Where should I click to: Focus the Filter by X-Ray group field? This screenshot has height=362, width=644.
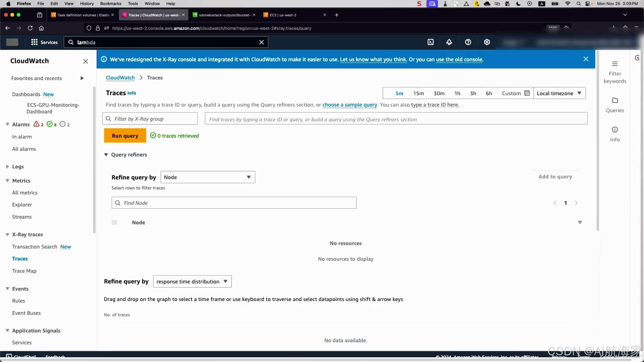coord(150,119)
